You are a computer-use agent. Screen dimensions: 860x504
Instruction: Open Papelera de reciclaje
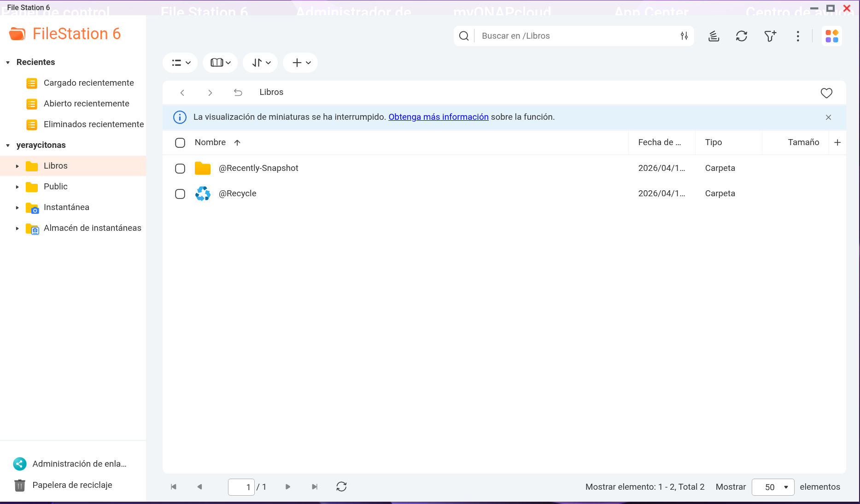[x=72, y=485]
